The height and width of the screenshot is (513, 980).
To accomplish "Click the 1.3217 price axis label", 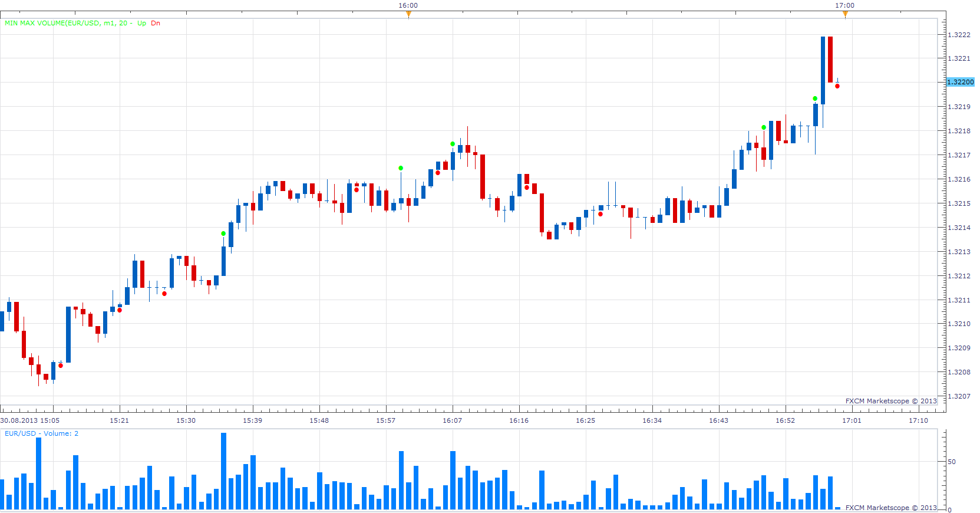I will 959,155.
